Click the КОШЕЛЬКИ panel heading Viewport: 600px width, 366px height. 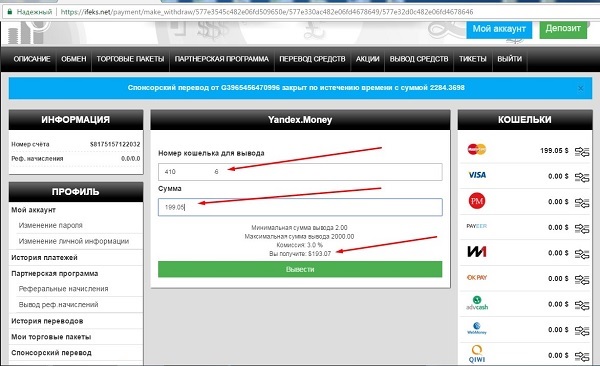525,120
